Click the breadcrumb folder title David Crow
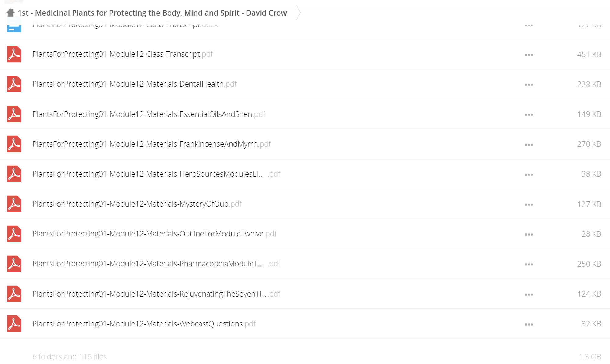This screenshot has height=364, width=610. pyautogui.click(x=152, y=13)
